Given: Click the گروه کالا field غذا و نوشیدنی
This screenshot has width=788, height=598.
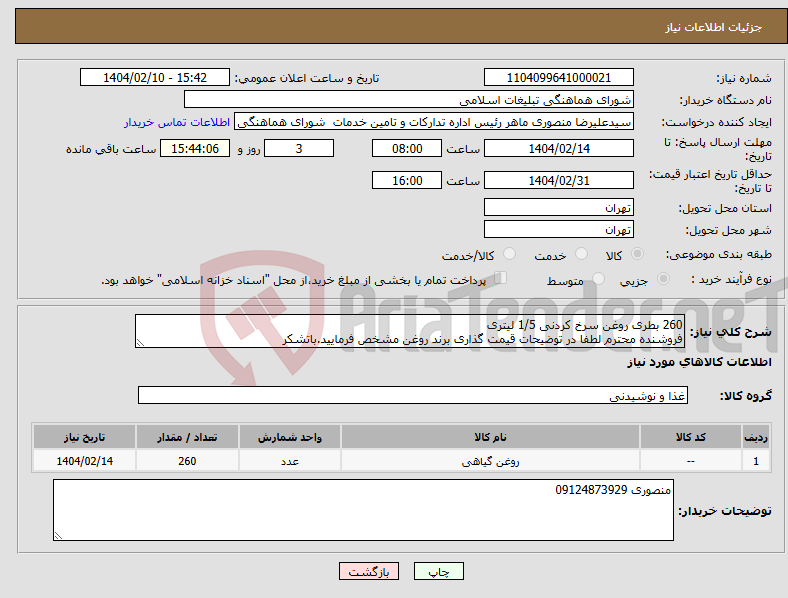Looking at the screenshot, I should [413, 395].
